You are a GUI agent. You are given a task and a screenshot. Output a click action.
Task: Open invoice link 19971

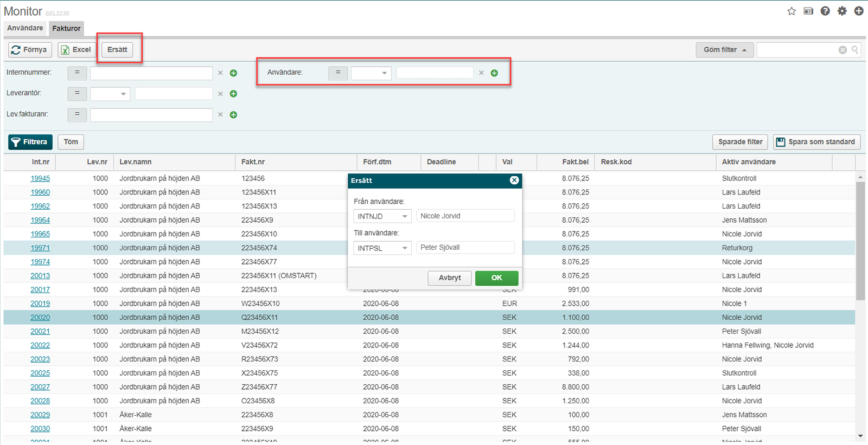(40, 248)
